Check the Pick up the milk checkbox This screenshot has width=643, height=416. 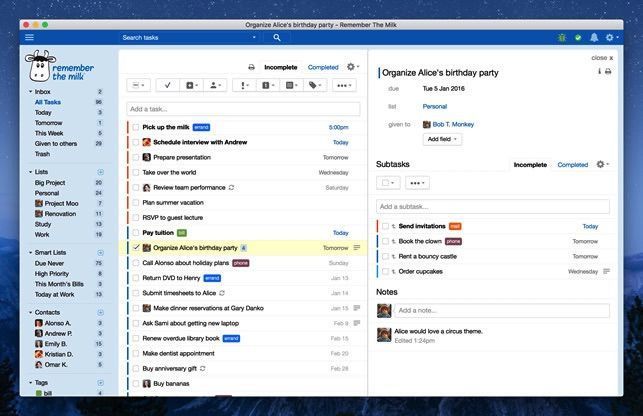tap(136, 127)
